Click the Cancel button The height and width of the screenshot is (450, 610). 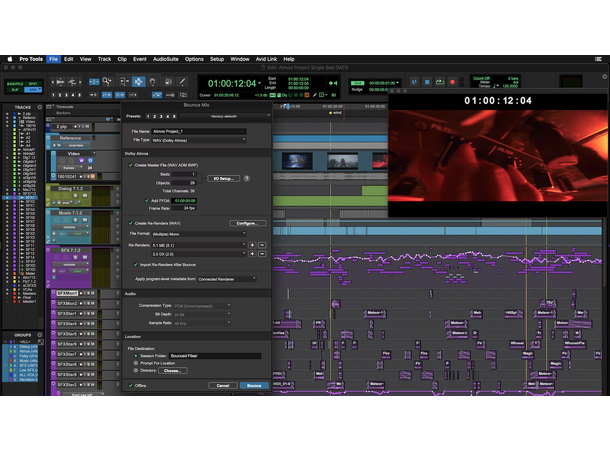(223, 385)
